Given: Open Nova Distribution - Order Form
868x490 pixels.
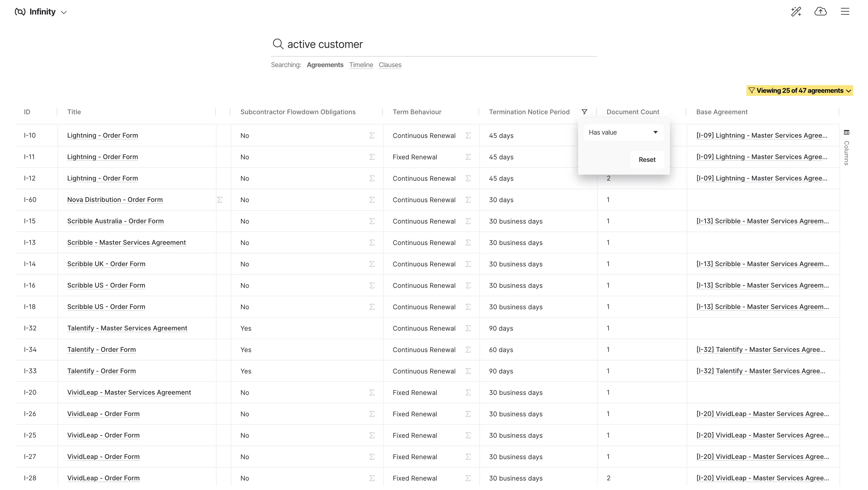Looking at the screenshot, I should click(115, 200).
